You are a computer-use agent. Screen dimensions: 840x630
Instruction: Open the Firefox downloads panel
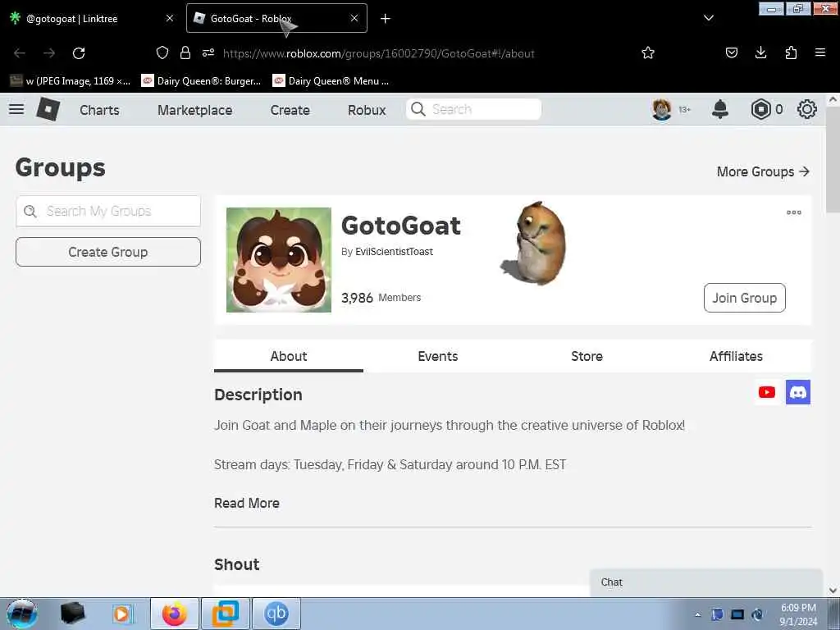tap(760, 52)
